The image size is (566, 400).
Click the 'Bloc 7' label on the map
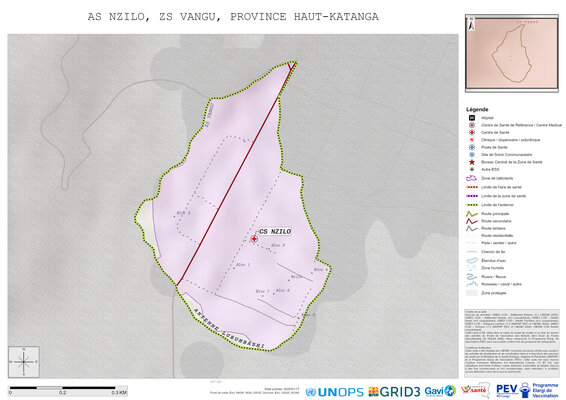click(x=262, y=291)
